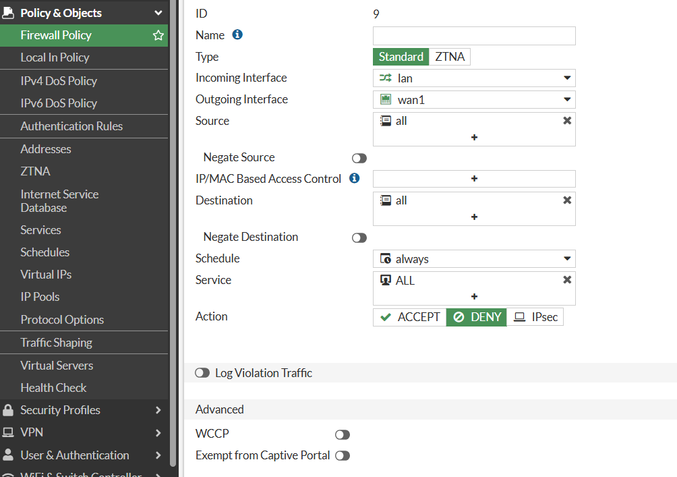This screenshot has height=477, width=677.
Task: Remove the ALL entry from Service
Action: coord(567,280)
